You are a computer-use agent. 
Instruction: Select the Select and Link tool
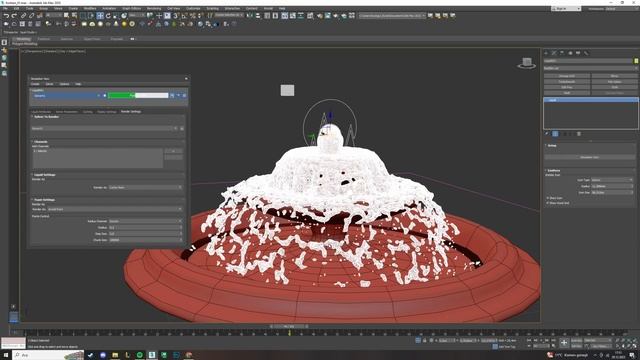point(23,16)
